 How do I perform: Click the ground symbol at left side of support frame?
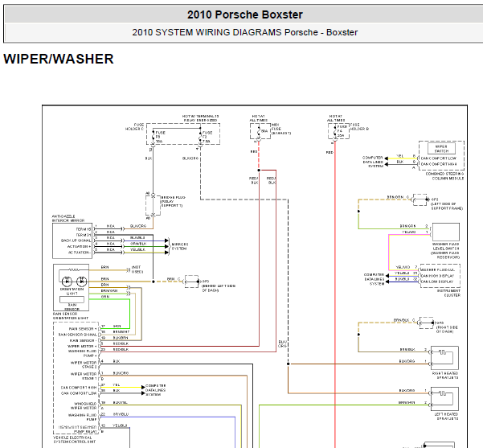[x=420, y=199]
